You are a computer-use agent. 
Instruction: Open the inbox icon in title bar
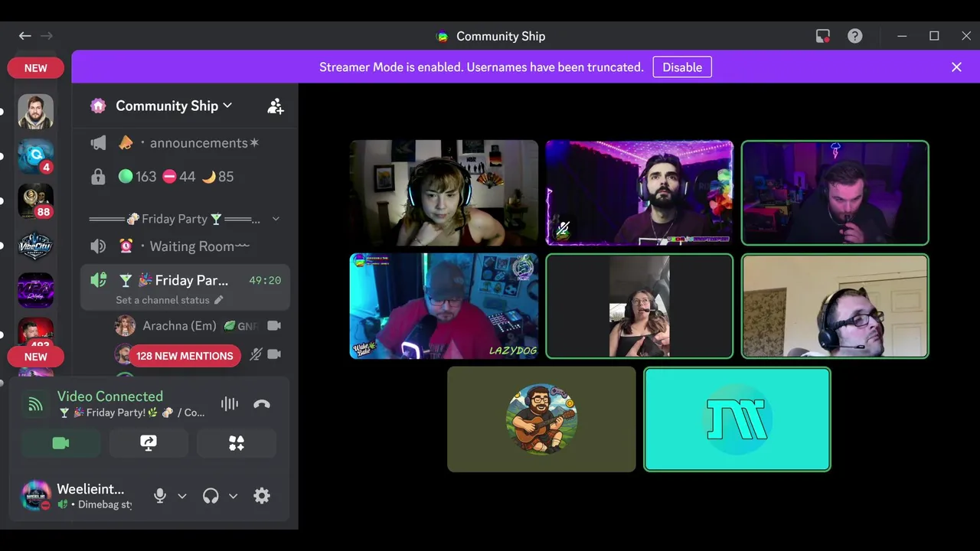(x=823, y=36)
